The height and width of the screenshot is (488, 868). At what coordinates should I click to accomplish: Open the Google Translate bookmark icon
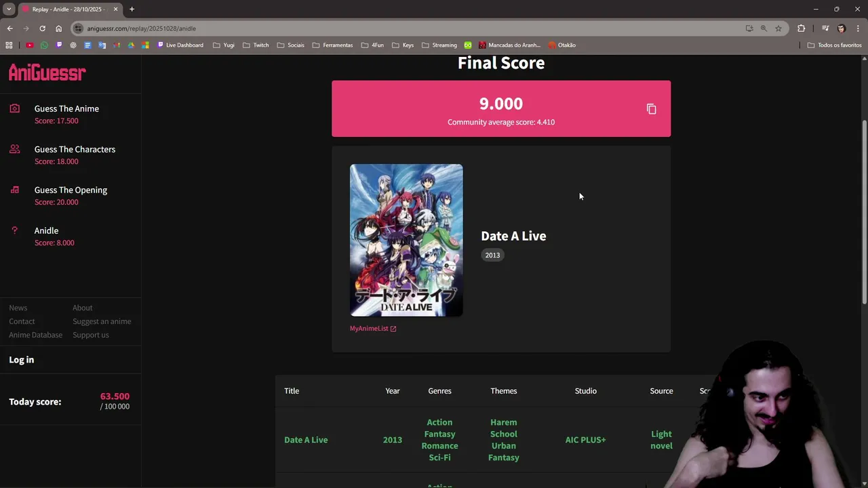click(102, 45)
